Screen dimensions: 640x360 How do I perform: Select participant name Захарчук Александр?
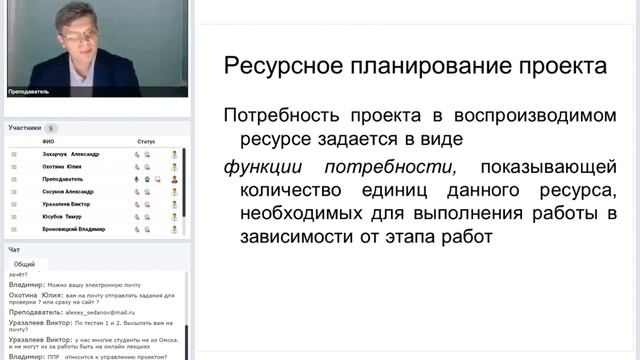(71, 154)
